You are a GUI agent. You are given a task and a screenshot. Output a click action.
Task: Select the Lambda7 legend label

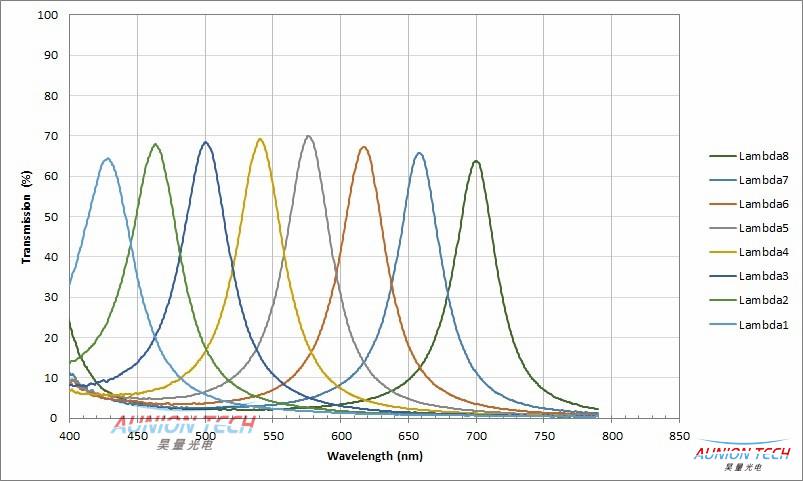(764, 180)
